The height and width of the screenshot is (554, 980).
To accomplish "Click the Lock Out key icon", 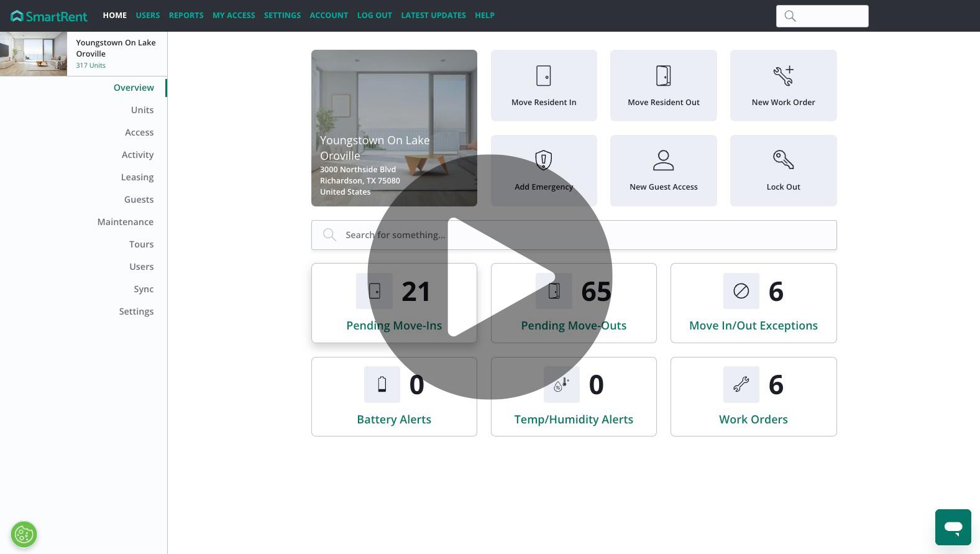I will 783,160.
